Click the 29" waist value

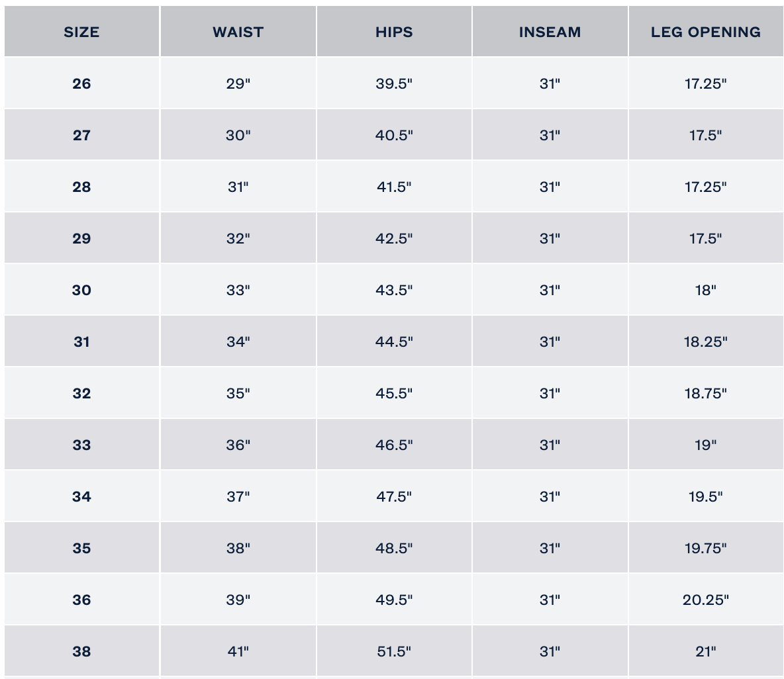[238, 84]
